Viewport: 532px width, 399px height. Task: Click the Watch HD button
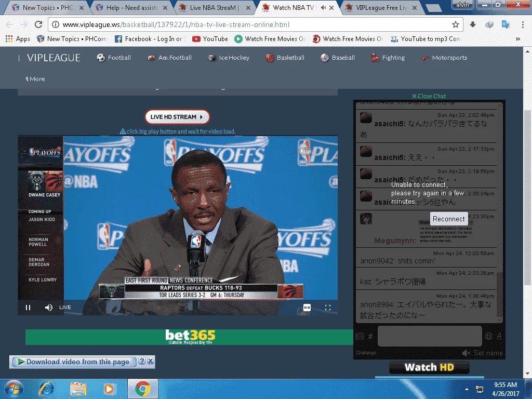(429, 367)
